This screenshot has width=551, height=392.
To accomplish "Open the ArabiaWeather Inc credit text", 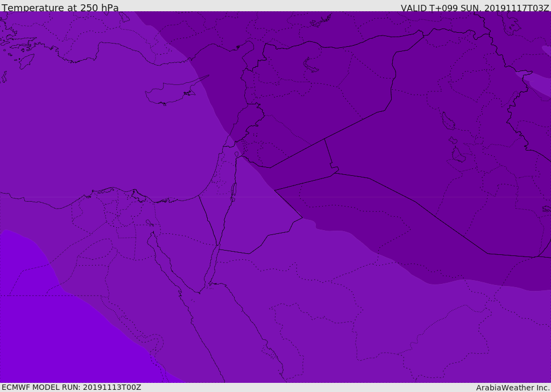I will point(512,388).
